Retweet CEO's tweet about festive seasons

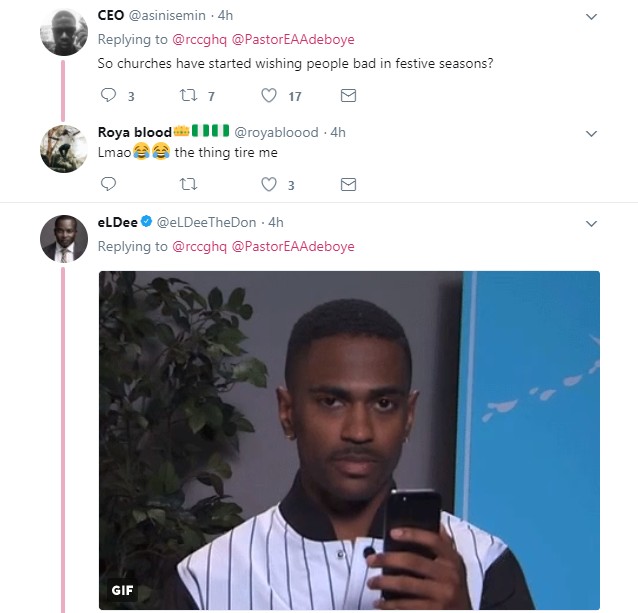(x=187, y=96)
